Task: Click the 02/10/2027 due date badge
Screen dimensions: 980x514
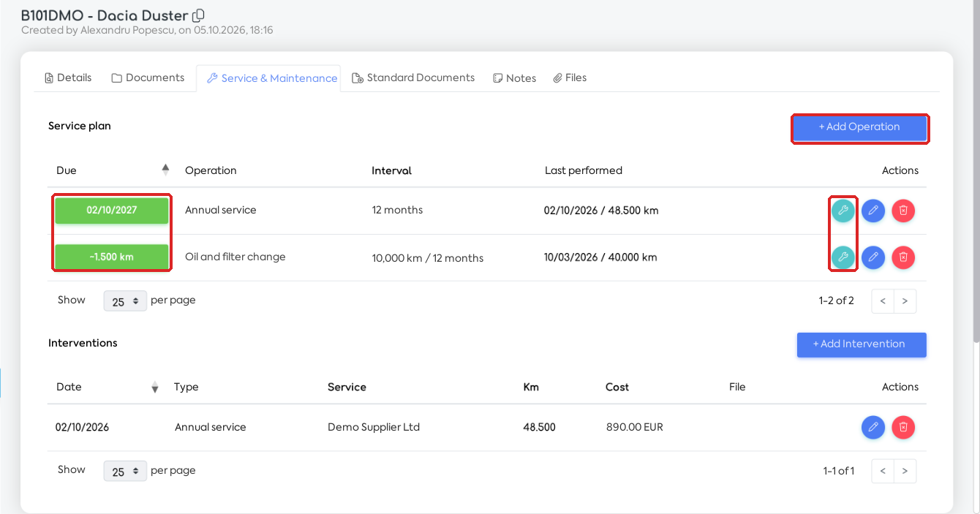Action: 112,210
